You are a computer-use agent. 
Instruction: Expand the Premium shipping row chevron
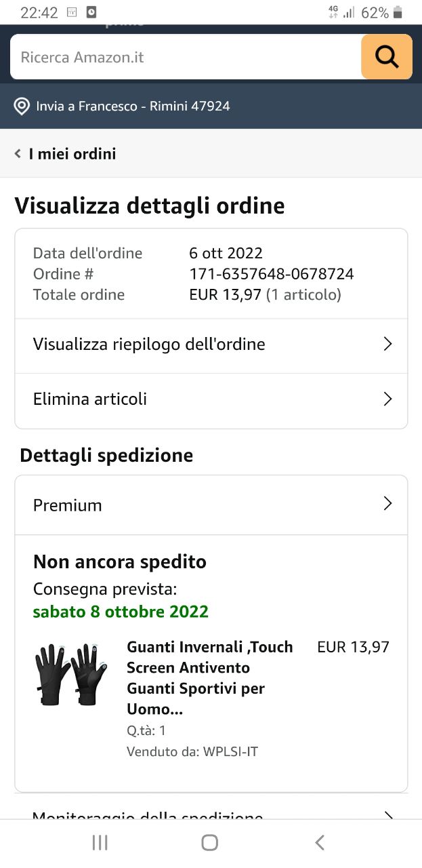click(x=388, y=503)
